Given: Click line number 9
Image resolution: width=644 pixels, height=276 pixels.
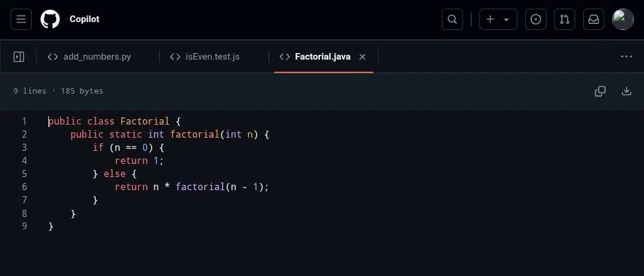Looking at the screenshot, I should 24,227.
